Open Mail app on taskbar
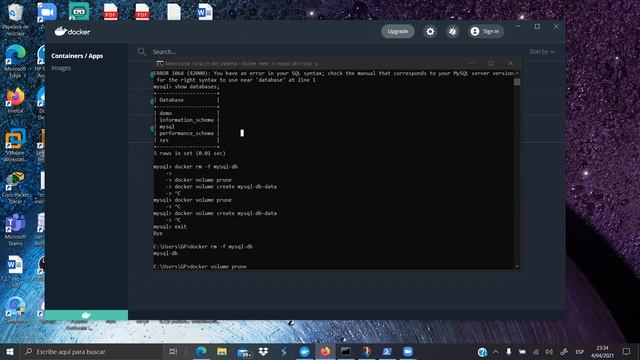Viewport: 640px width, 360px height. [x=244, y=352]
